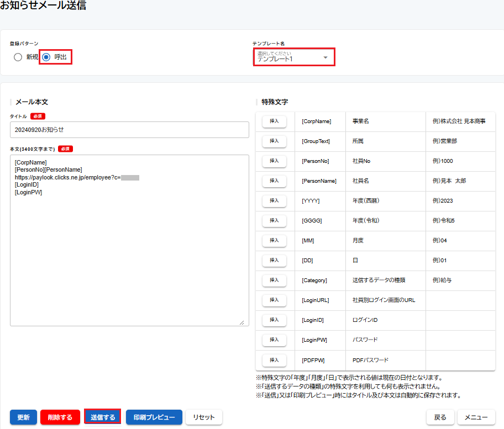Click the タイトル input field
Viewport: 504px width, 429px height.
(x=129, y=130)
